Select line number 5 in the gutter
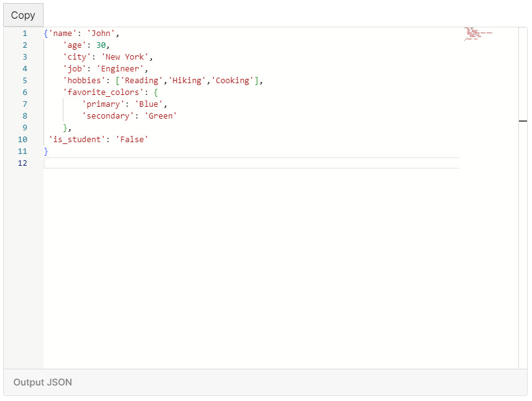This screenshot has width=532, height=401. tap(24, 80)
